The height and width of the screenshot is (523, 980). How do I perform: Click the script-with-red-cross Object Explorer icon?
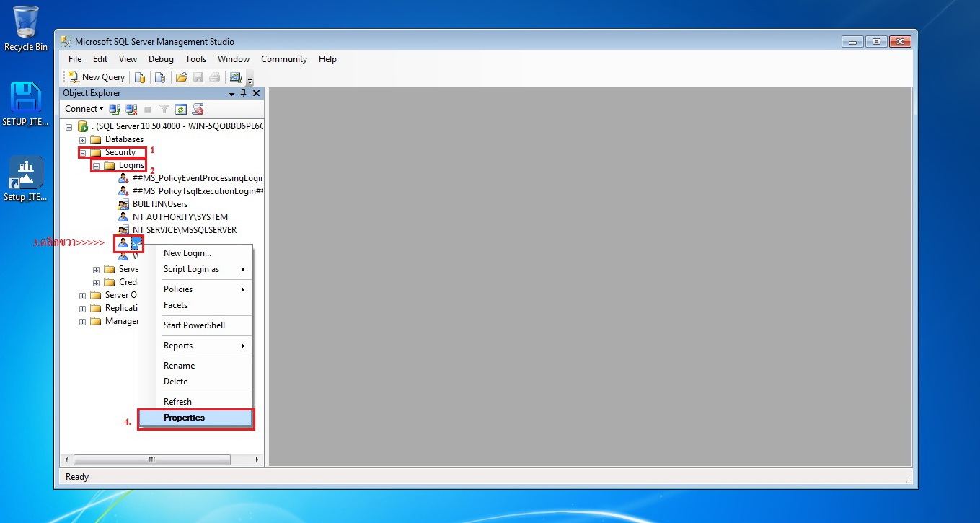click(198, 109)
